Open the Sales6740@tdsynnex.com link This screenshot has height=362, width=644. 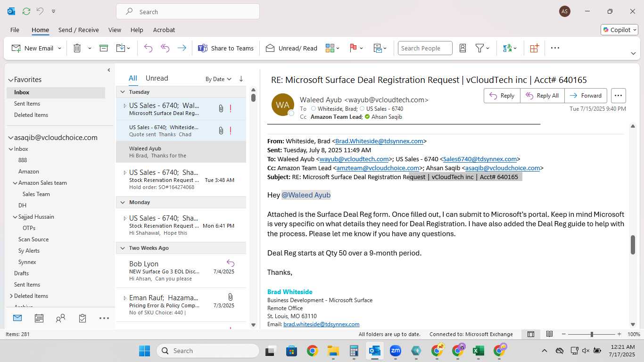coord(480,159)
